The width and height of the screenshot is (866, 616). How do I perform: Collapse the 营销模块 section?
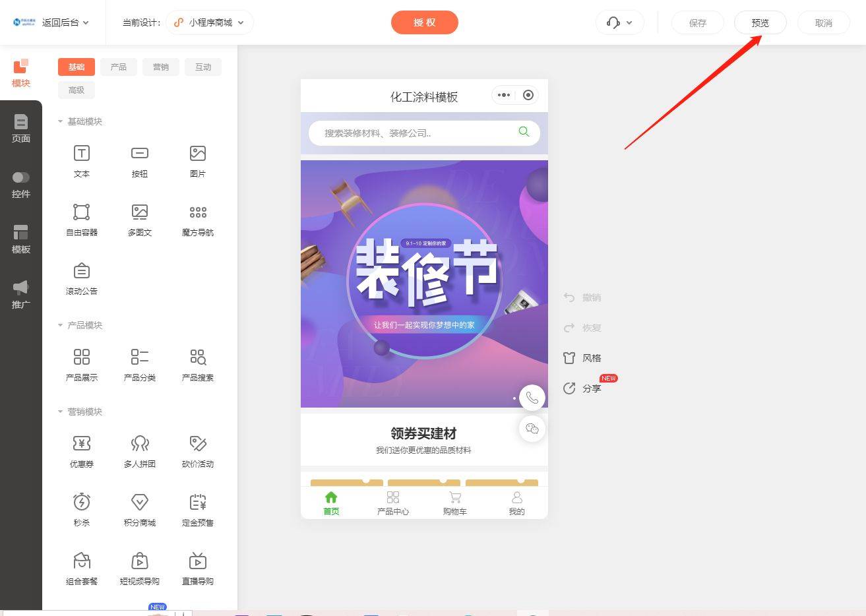[61, 412]
